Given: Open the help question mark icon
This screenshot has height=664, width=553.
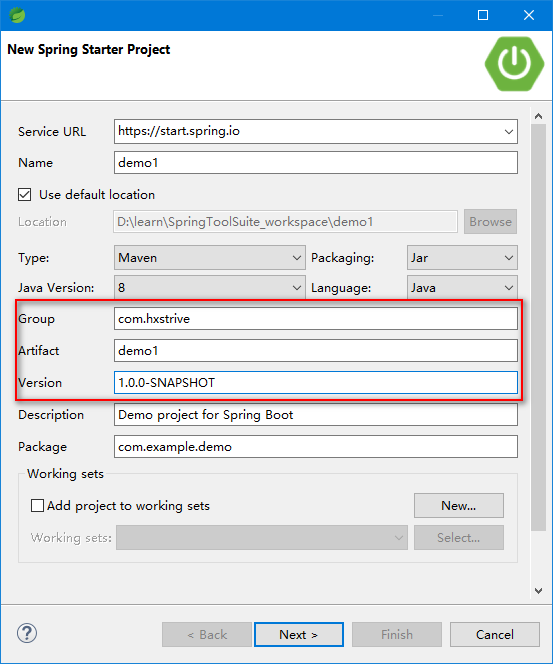Looking at the screenshot, I should click(x=27, y=634).
